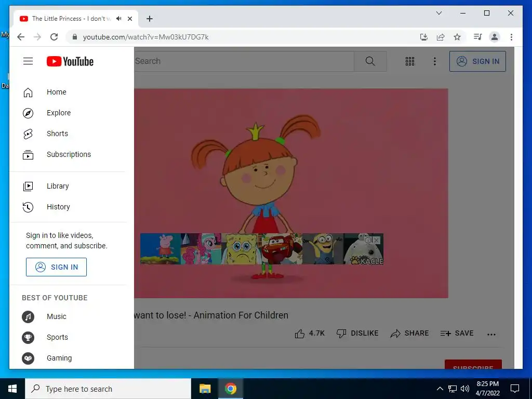Screen dimensions: 532x399
Task: Click the top-right SIGN IN button
Action: coord(477,61)
